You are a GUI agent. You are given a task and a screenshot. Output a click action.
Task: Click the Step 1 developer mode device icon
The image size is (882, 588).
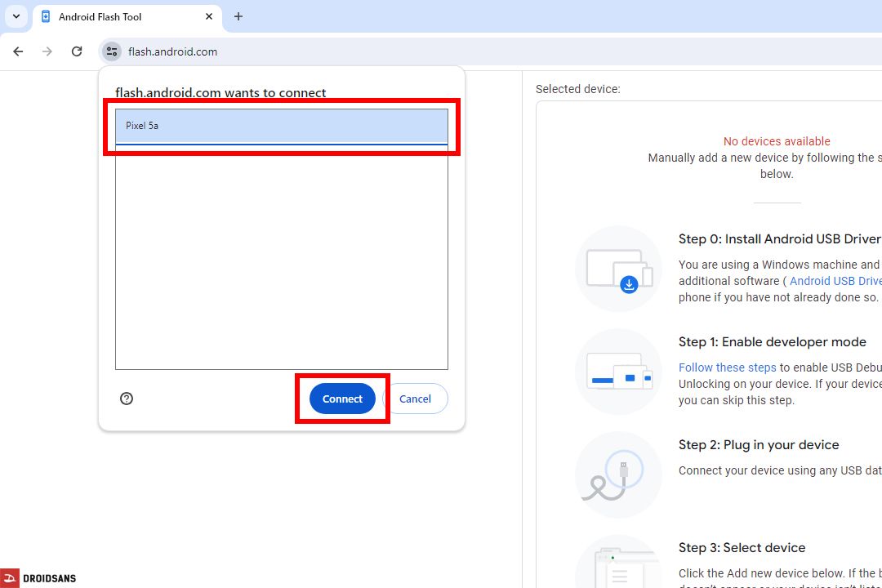click(x=618, y=372)
